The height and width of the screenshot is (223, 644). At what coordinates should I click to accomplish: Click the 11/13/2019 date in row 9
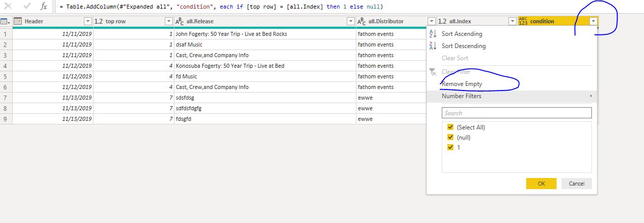tap(53, 119)
